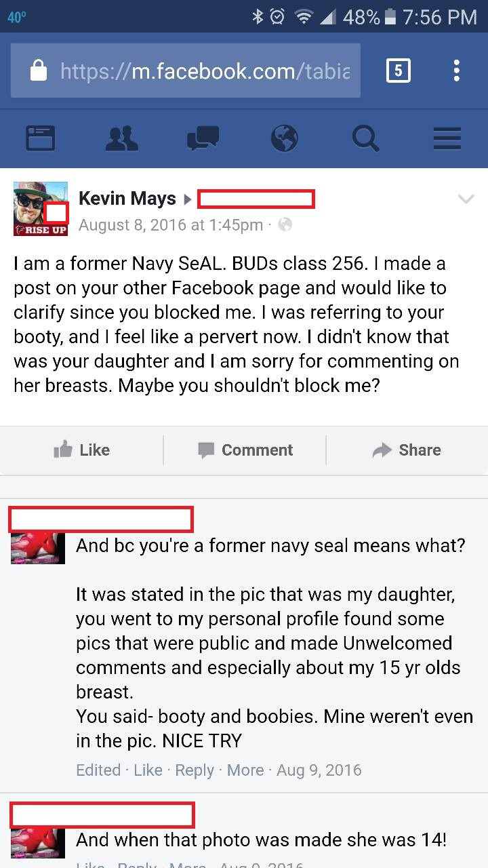
Task: Click Reply under the first comment
Action: coord(195,770)
